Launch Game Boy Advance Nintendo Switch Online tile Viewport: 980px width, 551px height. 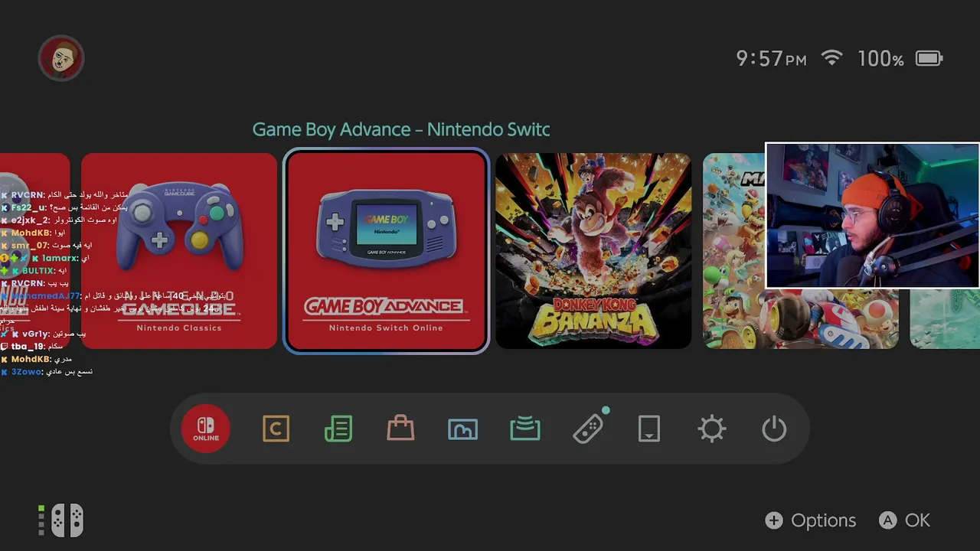(x=387, y=251)
